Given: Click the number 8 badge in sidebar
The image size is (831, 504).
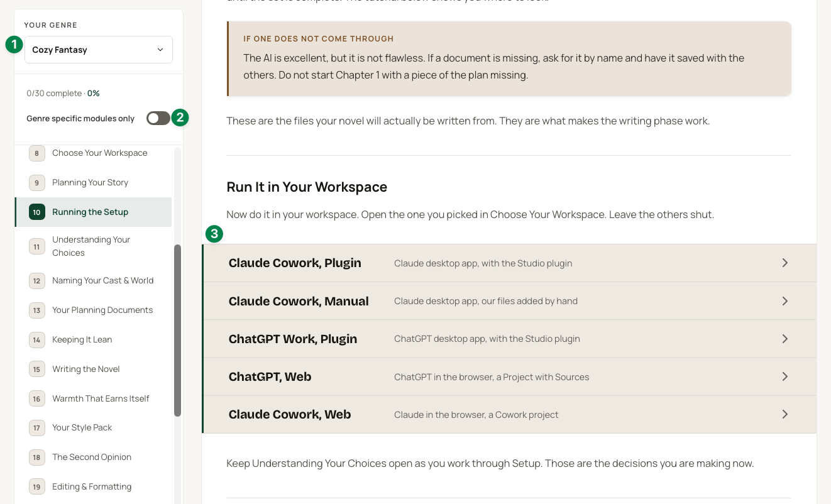Looking at the screenshot, I should pos(36,153).
